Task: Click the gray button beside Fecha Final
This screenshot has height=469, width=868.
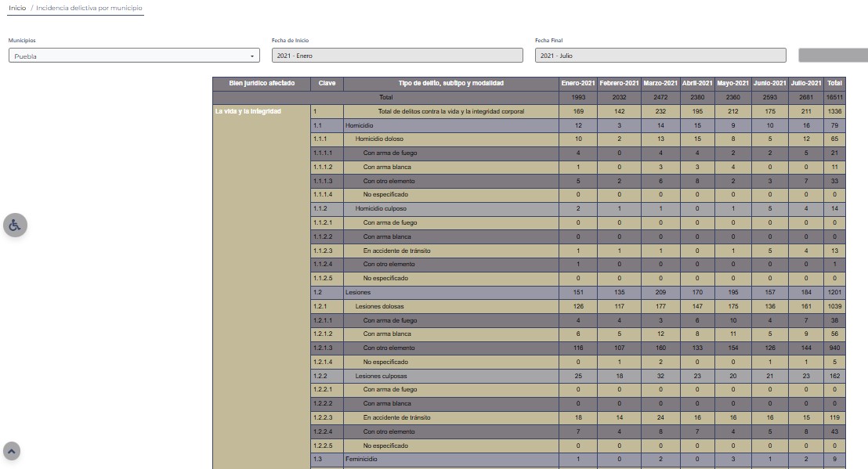Action: 833,56
